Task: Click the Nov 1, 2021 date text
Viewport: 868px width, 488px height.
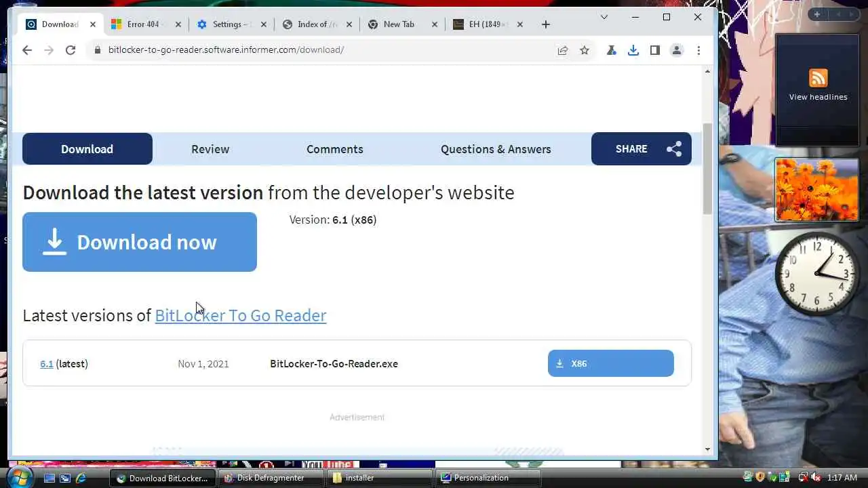Action: pyautogui.click(x=203, y=364)
